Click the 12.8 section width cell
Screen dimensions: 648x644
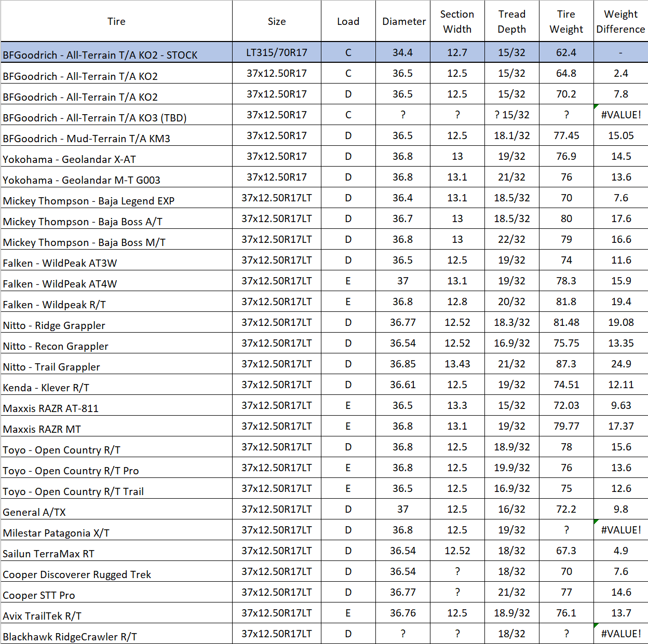pos(457,302)
